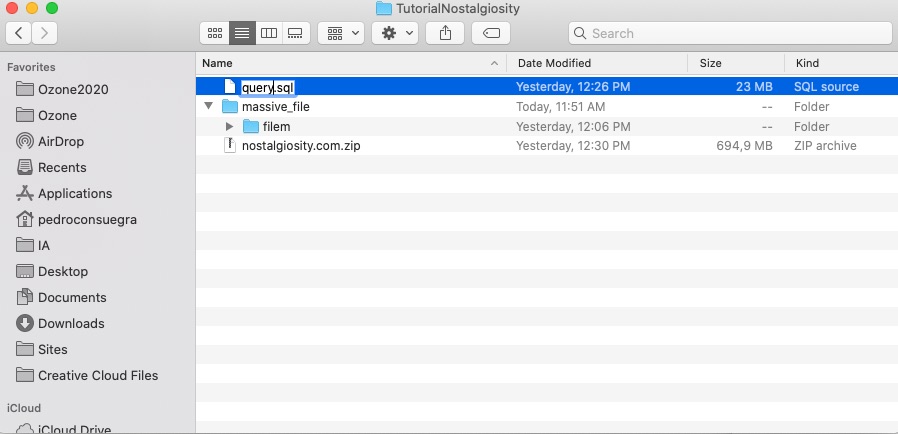Select AirDrop in the sidebar
This screenshot has height=434, width=898.
[x=60, y=141]
